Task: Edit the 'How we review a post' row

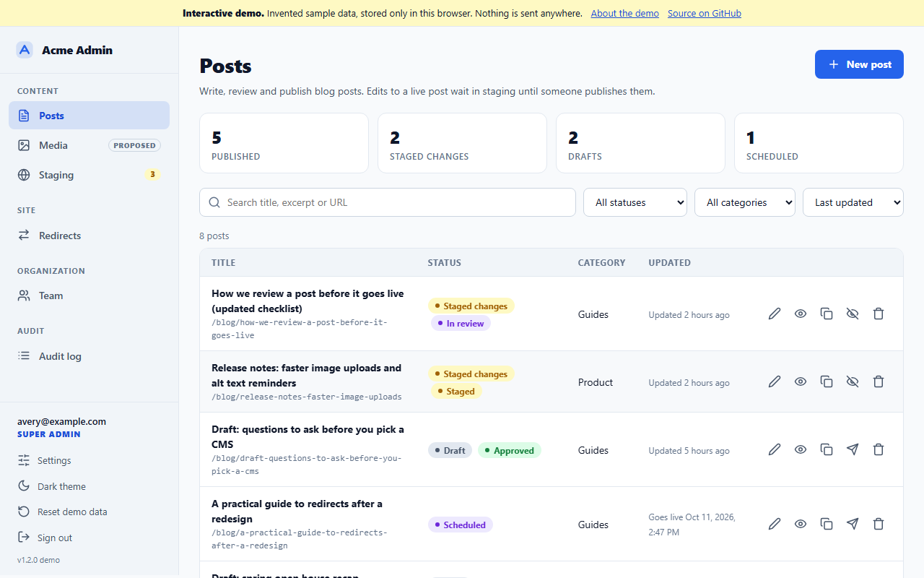Action: (775, 314)
